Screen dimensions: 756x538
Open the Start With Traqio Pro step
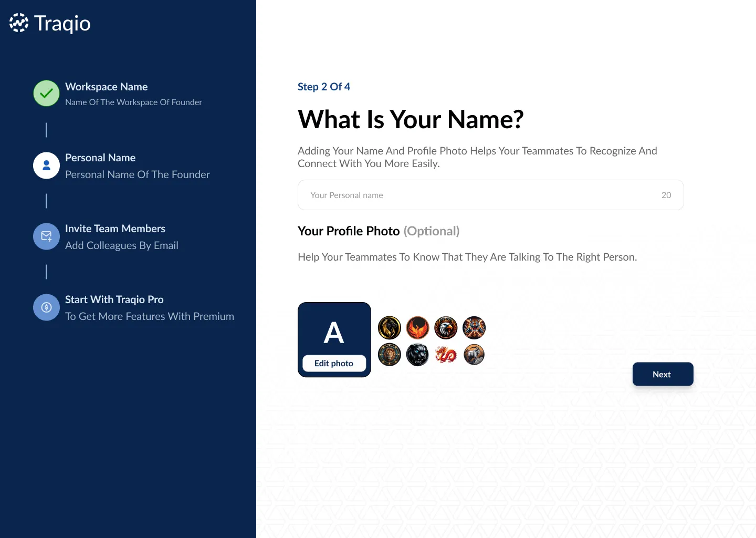pyautogui.click(x=114, y=299)
